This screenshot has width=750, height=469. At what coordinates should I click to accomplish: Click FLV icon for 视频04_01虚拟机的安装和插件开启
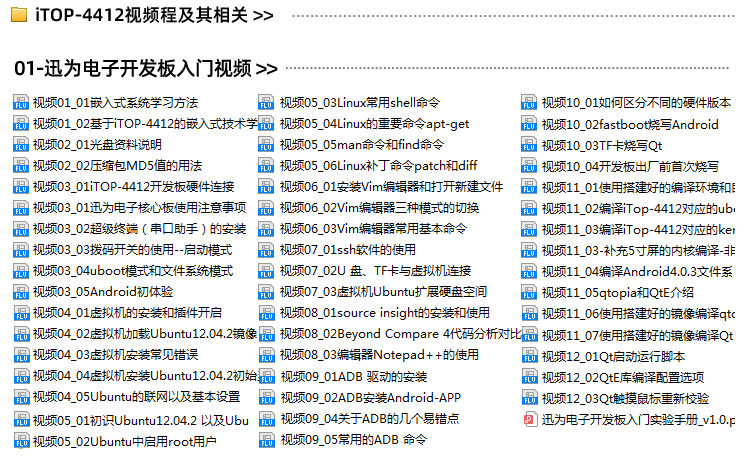[21, 313]
